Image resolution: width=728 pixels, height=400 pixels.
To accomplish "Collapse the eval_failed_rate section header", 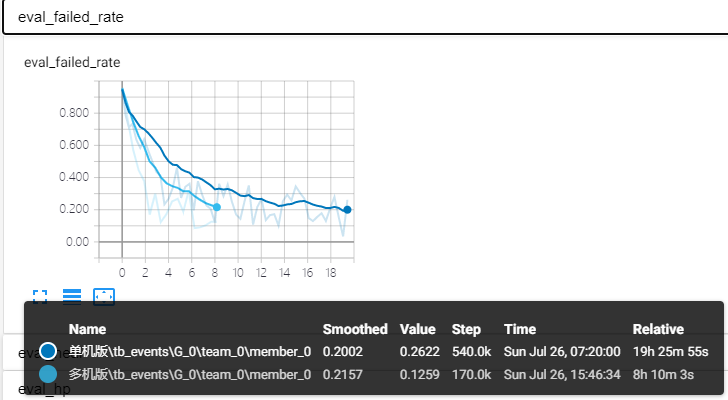I will [365, 17].
